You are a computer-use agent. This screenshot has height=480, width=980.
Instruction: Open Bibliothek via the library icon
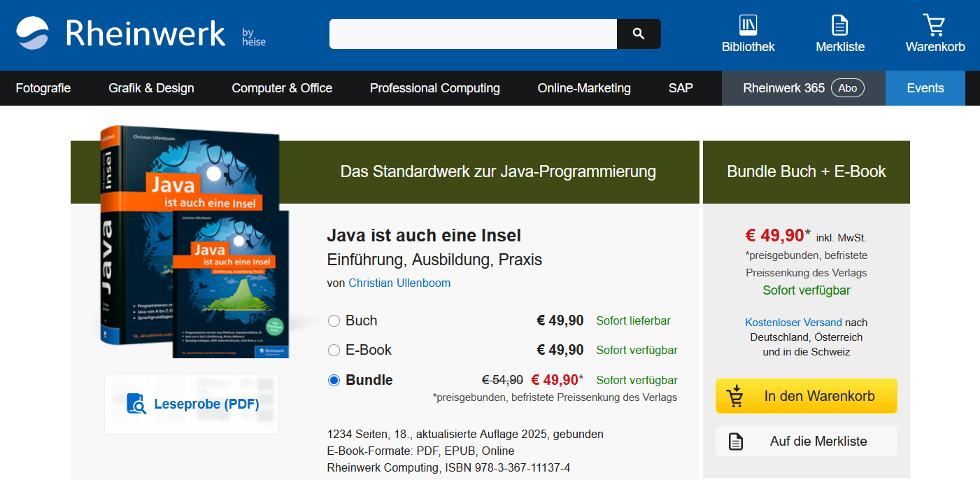click(747, 27)
